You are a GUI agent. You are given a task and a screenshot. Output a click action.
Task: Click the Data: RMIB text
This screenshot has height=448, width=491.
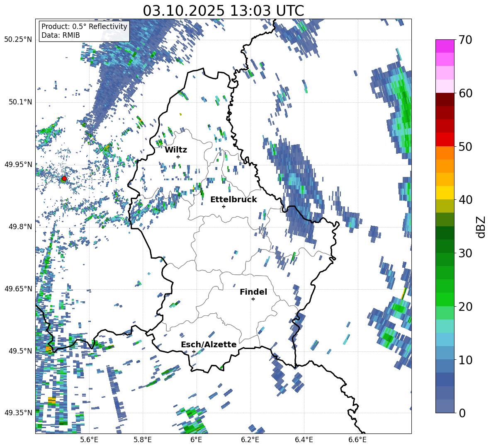[x=61, y=35]
